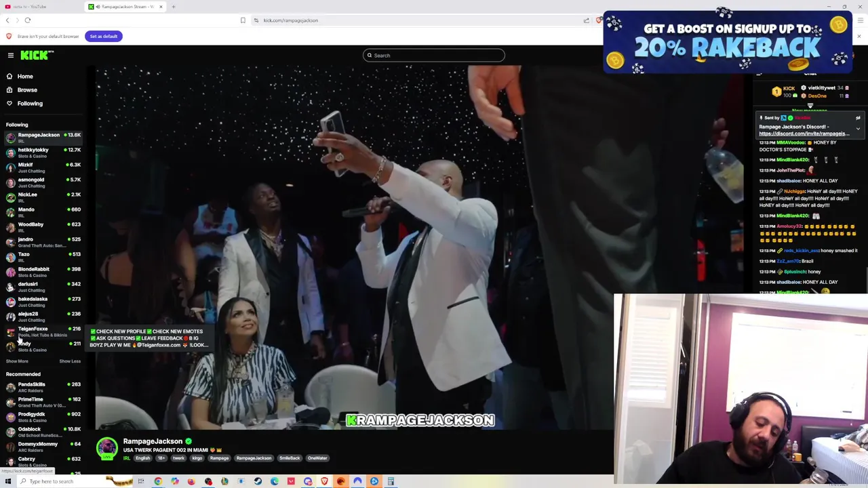This screenshot has height=488, width=868.
Task: Open Steam from taskbar
Action: (x=258, y=481)
